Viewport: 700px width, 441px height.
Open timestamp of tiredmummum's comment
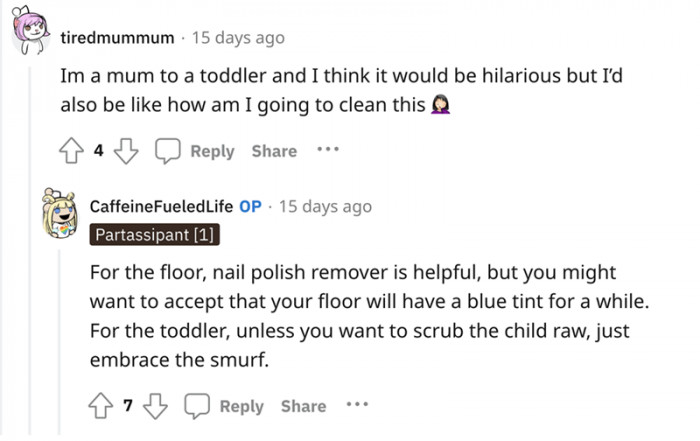[240, 38]
